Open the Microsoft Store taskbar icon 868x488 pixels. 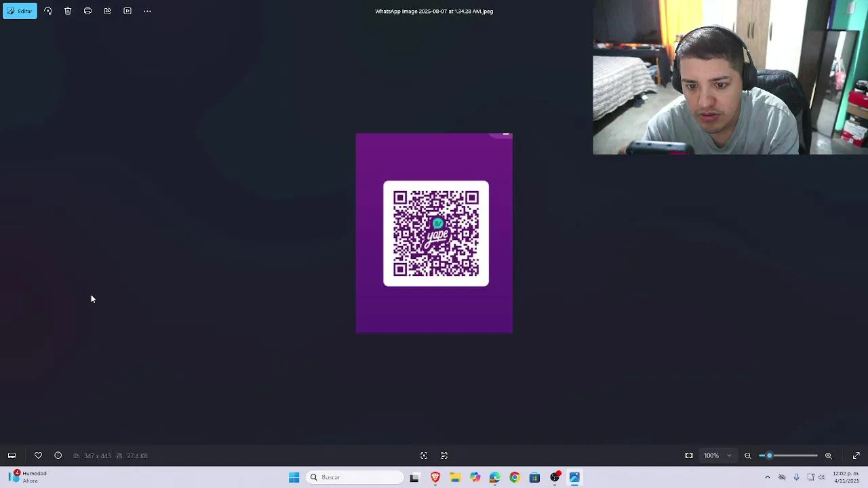(x=534, y=477)
